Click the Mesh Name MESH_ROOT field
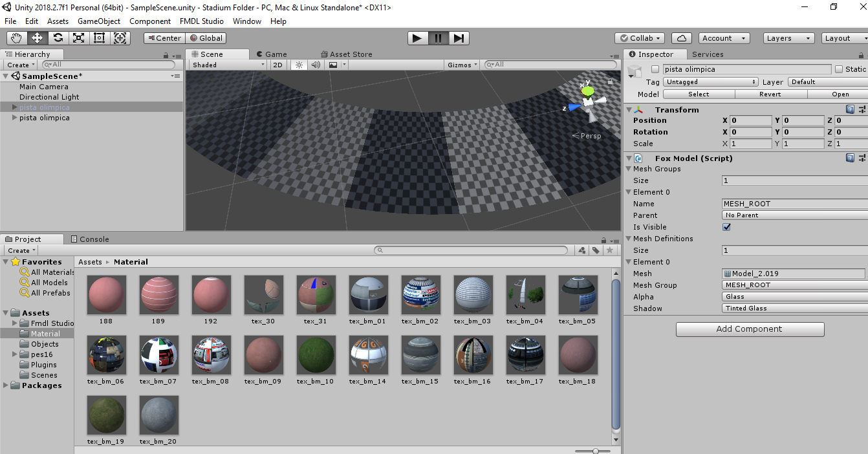868x454 pixels. [x=795, y=204]
